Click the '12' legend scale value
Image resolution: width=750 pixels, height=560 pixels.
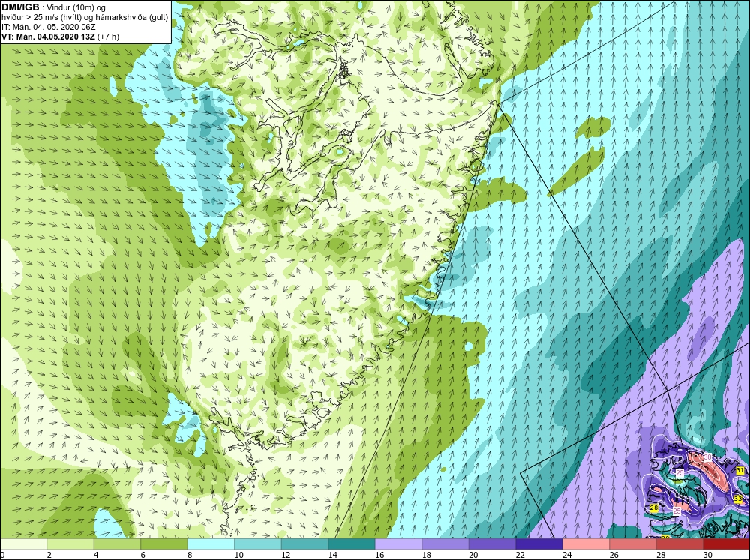pyautogui.click(x=286, y=555)
